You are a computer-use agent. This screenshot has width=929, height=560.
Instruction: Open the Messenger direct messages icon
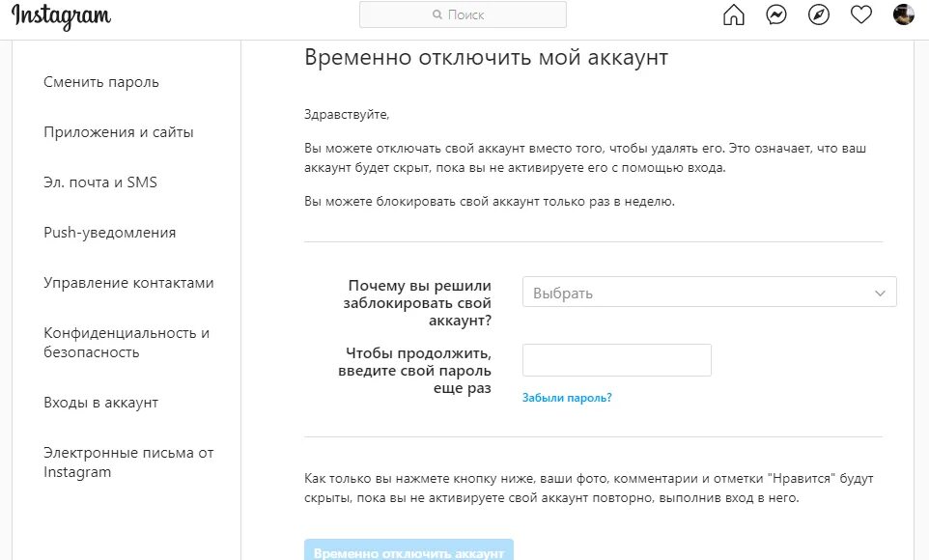[776, 14]
